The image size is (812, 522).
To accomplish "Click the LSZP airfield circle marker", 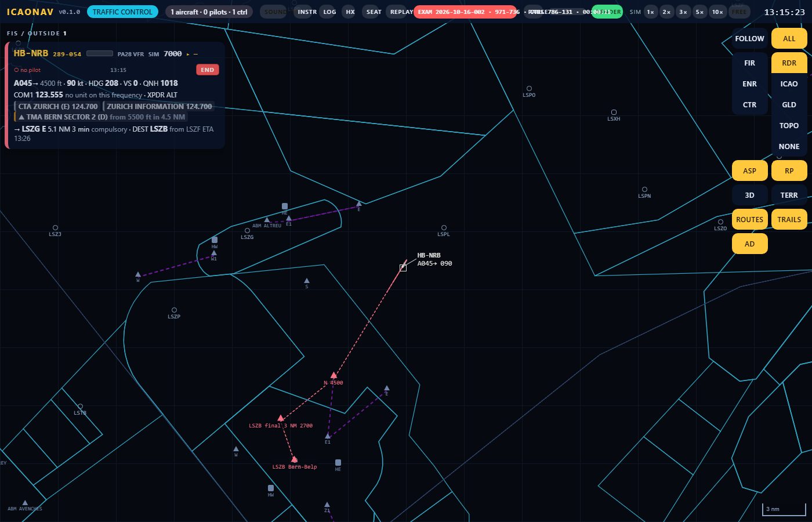I will click(x=174, y=310).
